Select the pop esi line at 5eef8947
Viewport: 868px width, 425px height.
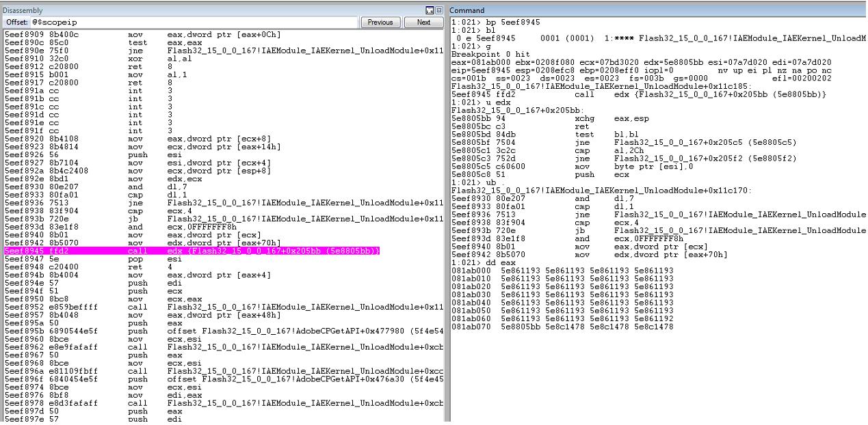tap(224, 260)
